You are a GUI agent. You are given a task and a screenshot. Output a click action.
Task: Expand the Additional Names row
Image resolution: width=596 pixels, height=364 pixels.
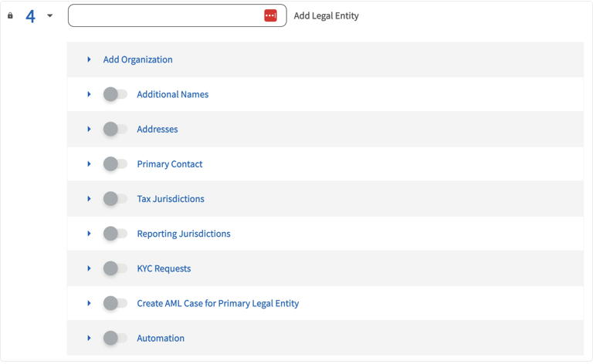point(89,94)
